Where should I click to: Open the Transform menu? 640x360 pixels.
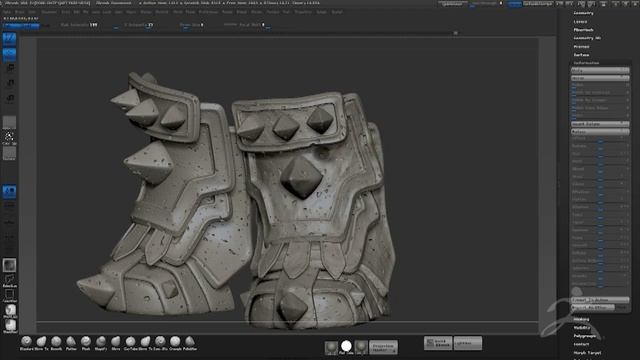click(303, 12)
